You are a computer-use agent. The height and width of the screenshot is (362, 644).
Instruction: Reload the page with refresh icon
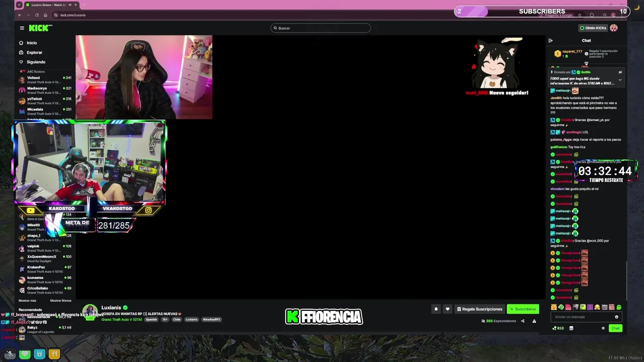point(37,15)
